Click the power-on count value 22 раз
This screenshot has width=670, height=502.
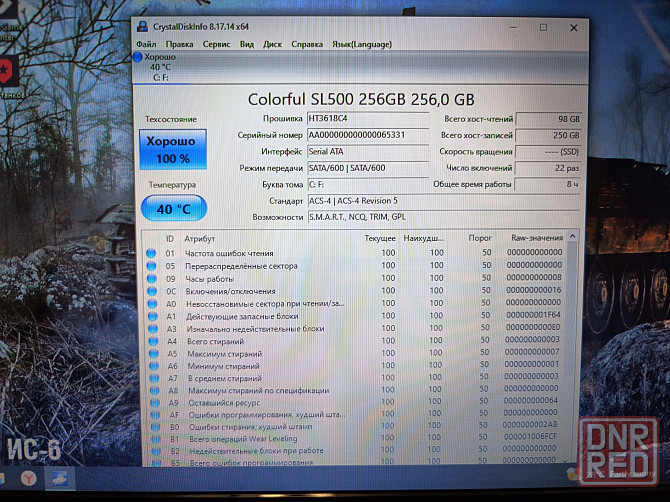[548, 168]
